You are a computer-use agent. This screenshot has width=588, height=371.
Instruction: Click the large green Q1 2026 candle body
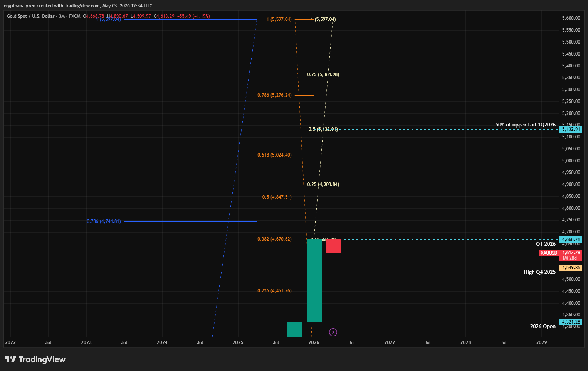tap(314, 281)
